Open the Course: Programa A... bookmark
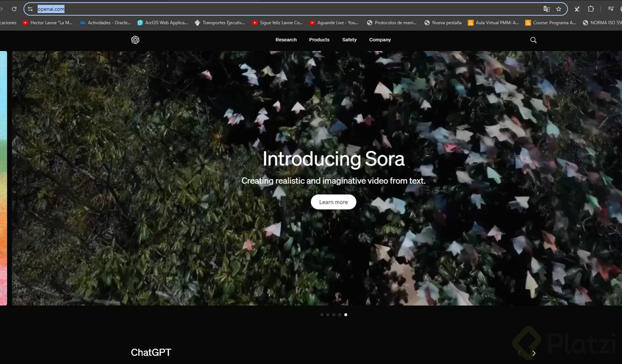The image size is (622, 364). (x=551, y=23)
